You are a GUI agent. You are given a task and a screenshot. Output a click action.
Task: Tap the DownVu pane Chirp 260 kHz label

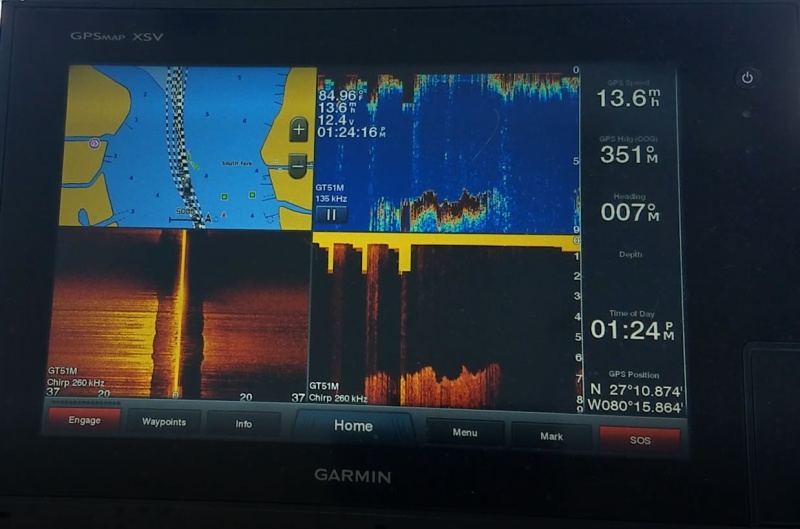coord(338,398)
